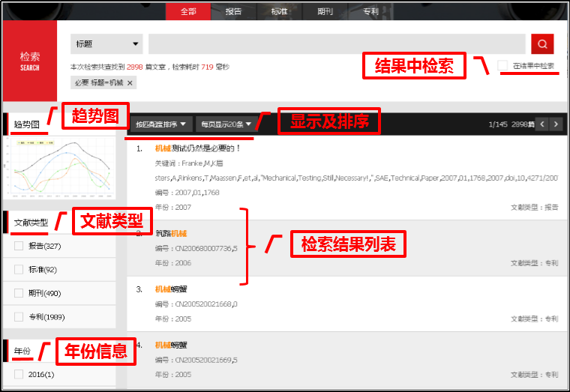Image resolution: width=570 pixels, height=392 pixels.
Task: Tick the 专利(1989) filter checkbox
Action: point(19,317)
